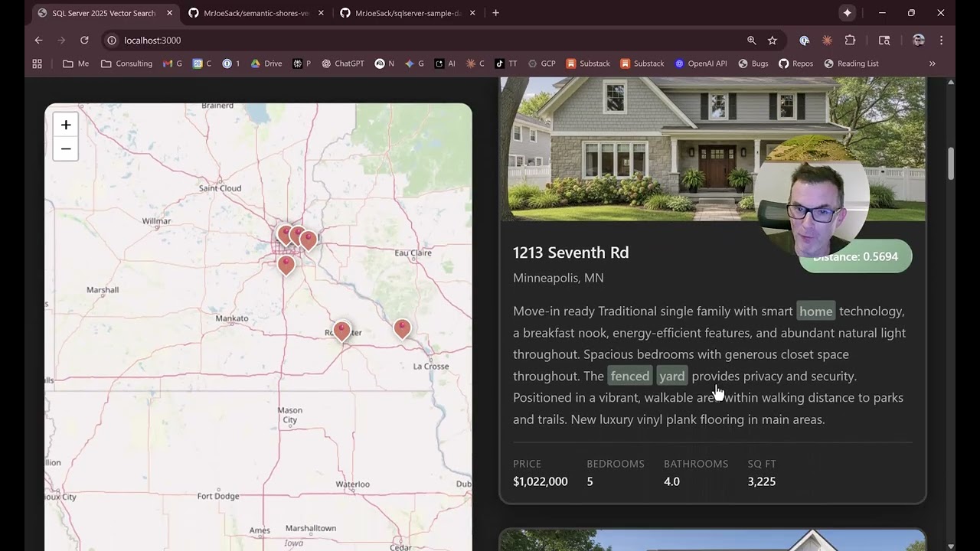The image size is (980, 551).
Task: Open the Bugs bookmark
Action: point(753,64)
